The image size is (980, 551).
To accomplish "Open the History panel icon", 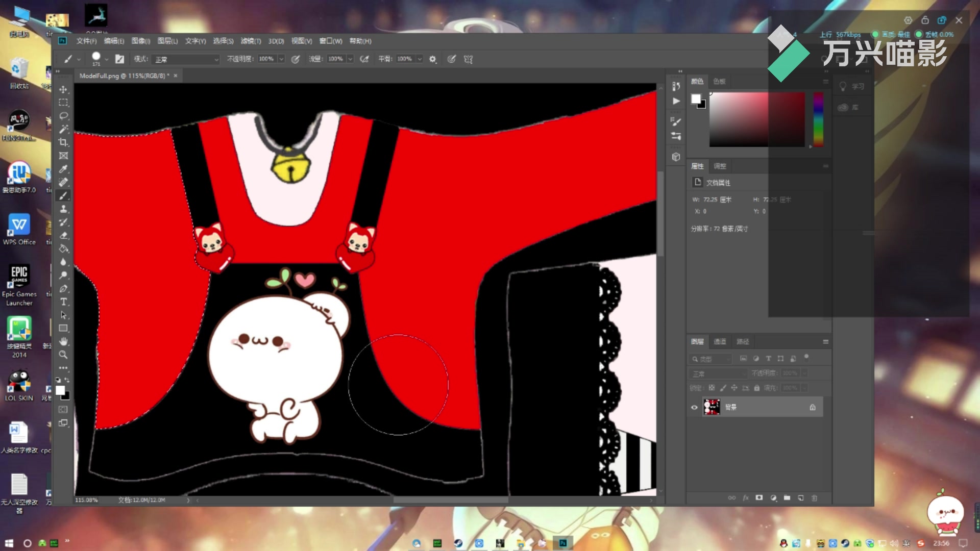I will click(676, 86).
